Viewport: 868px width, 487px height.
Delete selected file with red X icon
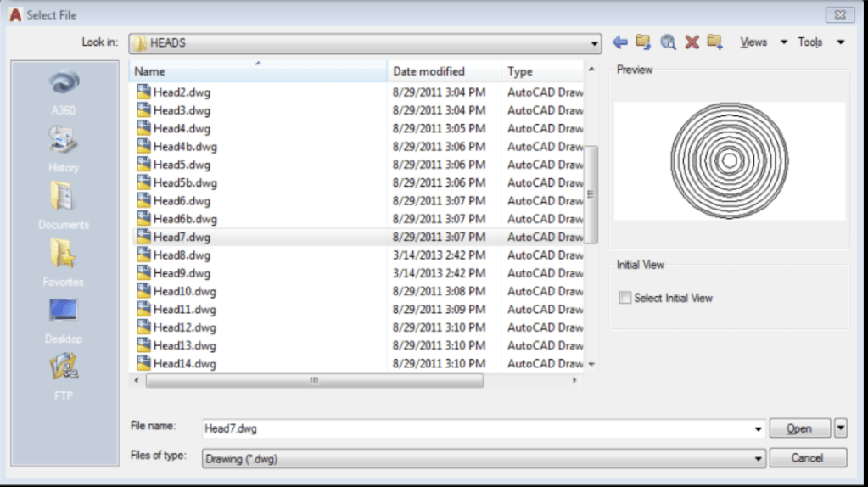coord(692,42)
